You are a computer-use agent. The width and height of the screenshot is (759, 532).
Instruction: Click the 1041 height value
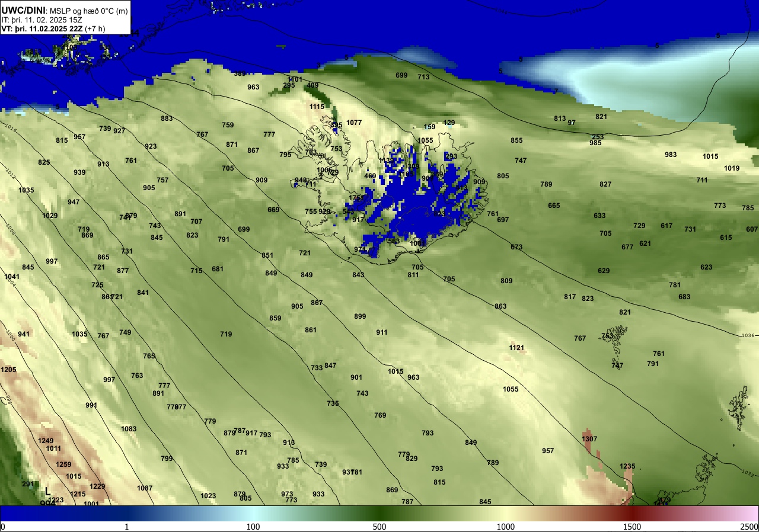click(12, 277)
